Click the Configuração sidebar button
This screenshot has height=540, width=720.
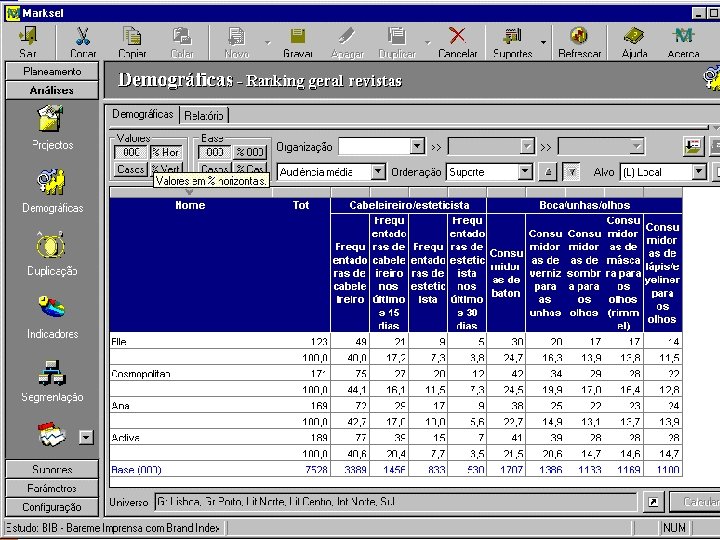51,507
